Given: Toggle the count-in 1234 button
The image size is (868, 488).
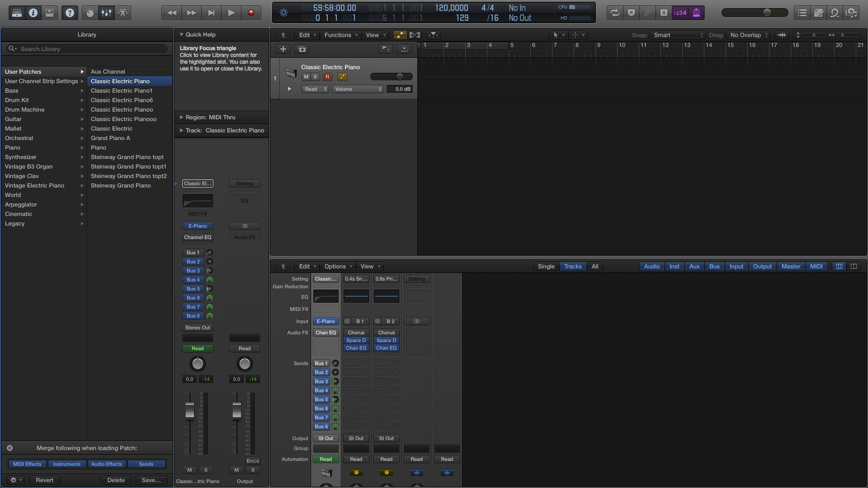Looking at the screenshot, I should [x=680, y=13].
